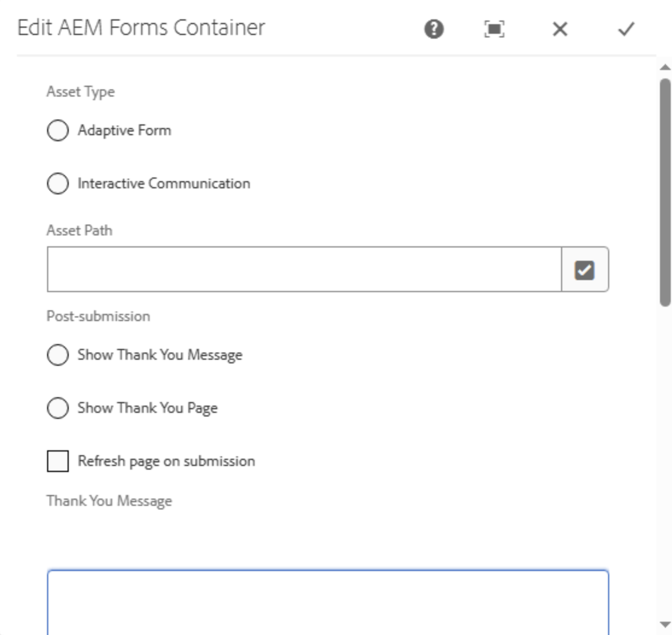Select the Adaptive Form radio button
Image resolution: width=672 pixels, height=635 pixels.
58,130
